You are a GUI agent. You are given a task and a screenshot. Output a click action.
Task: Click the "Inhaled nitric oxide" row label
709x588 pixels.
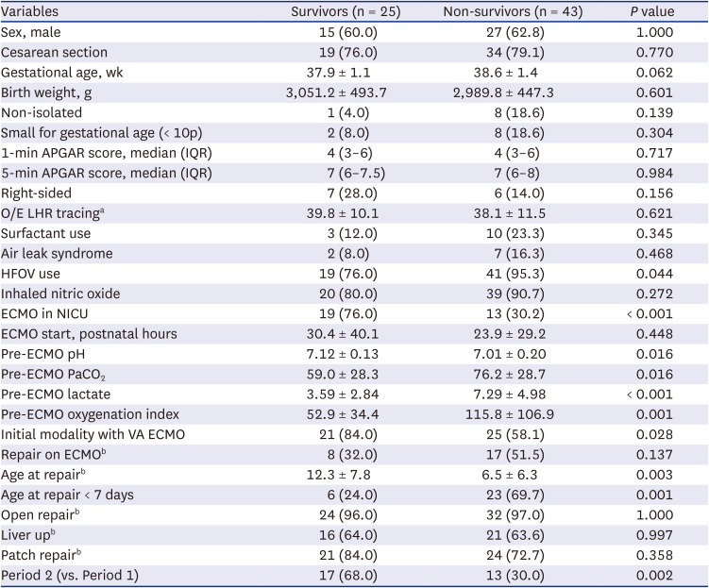60,294
